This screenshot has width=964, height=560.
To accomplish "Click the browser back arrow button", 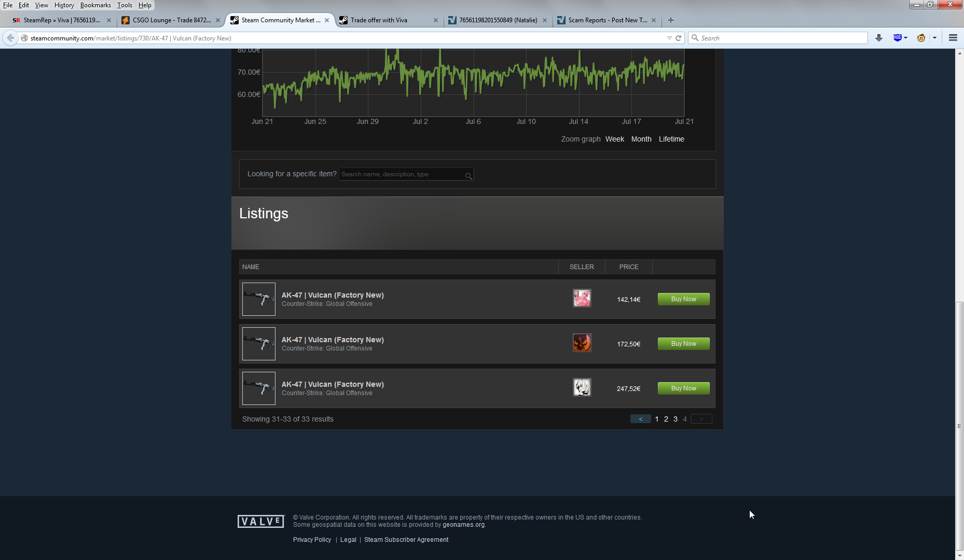I will point(10,38).
